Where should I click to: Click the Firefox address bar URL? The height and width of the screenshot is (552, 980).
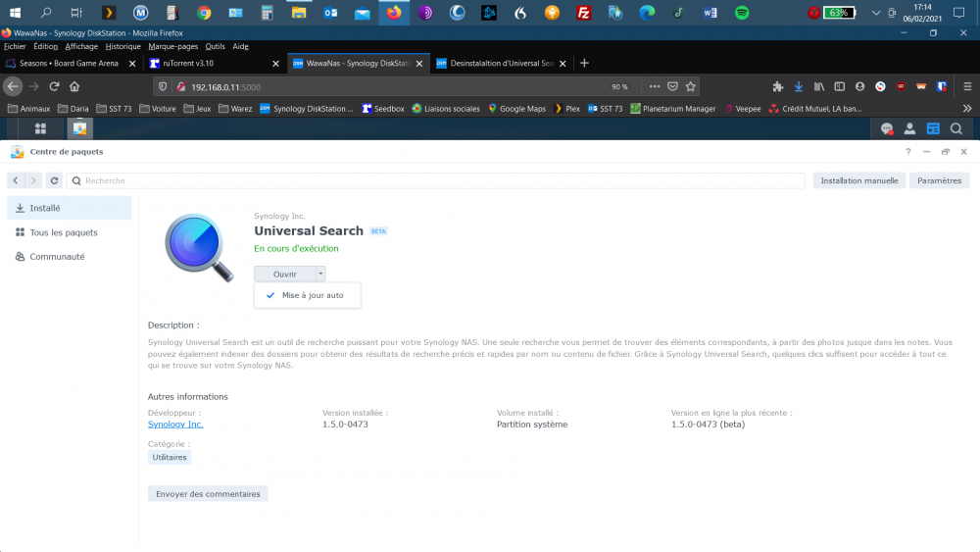[225, 87]
